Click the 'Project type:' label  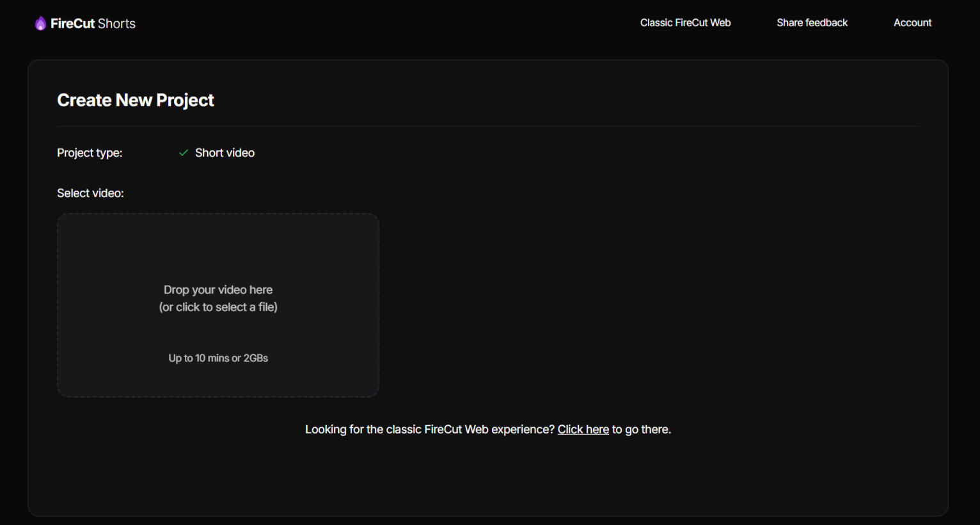(x=90, y=153)
